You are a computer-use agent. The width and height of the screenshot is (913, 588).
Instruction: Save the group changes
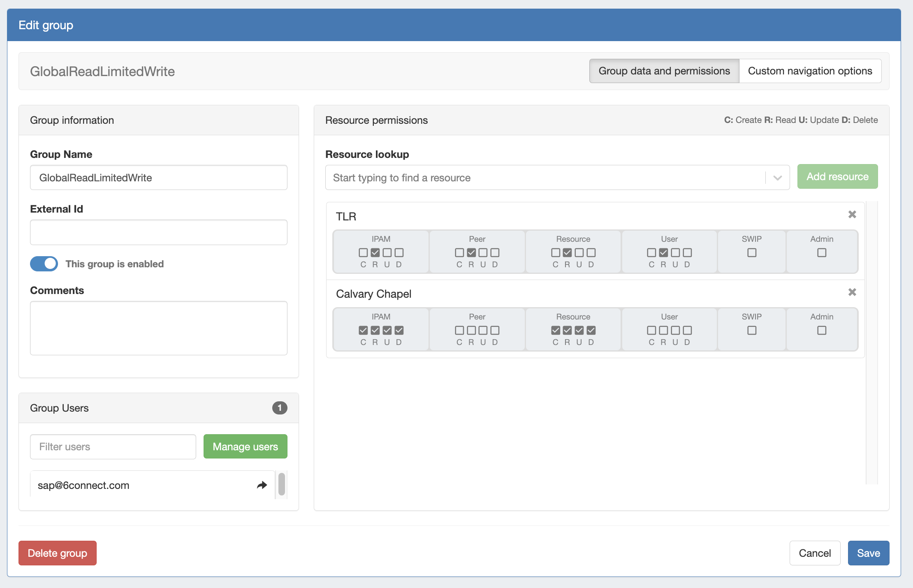click(868, 553)
